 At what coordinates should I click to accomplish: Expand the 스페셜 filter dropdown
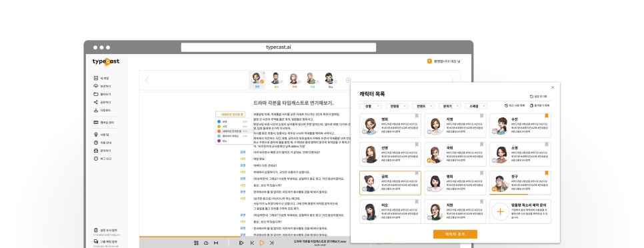(x=476, y=106)
